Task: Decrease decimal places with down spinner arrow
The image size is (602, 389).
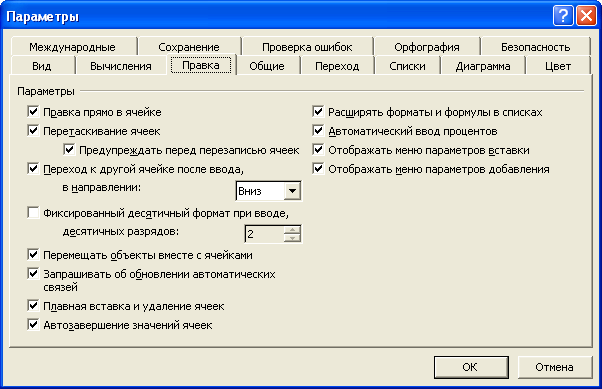Action: pyautogui.click(x=292, y=238)
